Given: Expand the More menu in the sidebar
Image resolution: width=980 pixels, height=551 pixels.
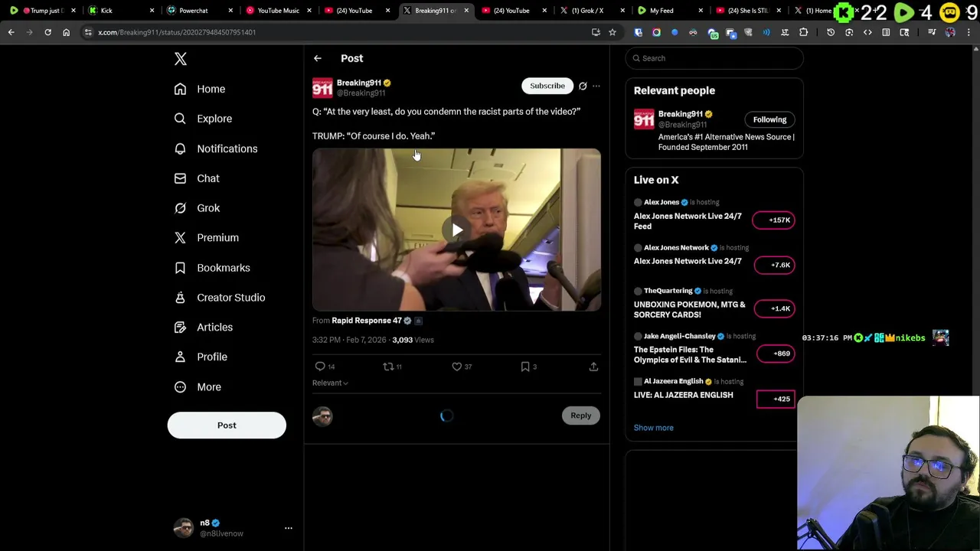Looking at the screenshot, I should 198,387.
